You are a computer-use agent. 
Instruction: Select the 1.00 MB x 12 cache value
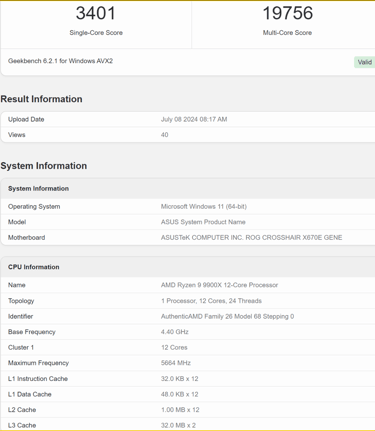pos(180,410)
